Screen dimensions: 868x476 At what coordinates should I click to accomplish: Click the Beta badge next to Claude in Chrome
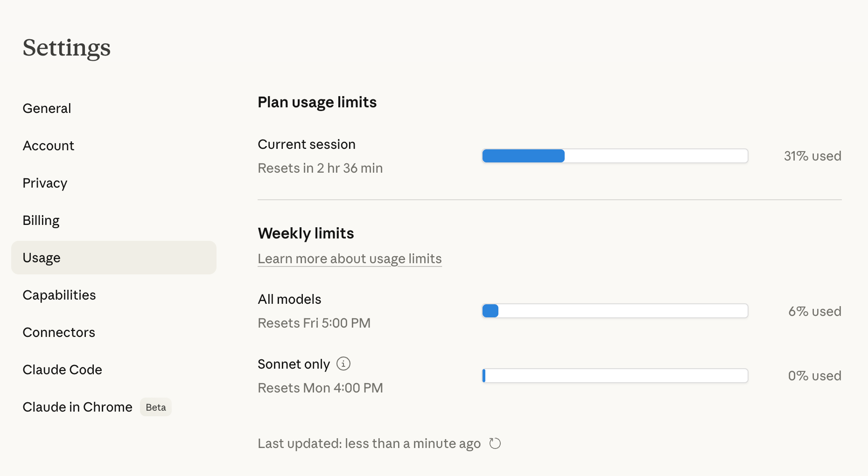click(x=156, y=407)
